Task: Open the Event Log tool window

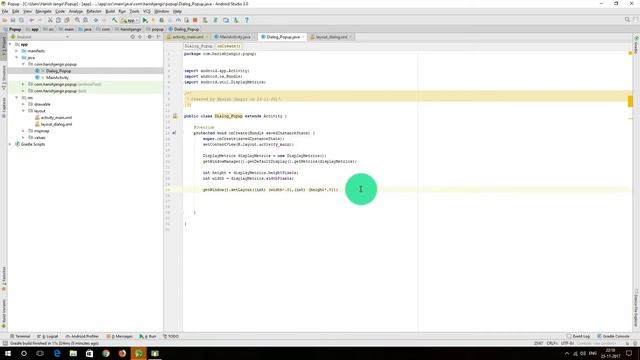Action: point(578,336)
